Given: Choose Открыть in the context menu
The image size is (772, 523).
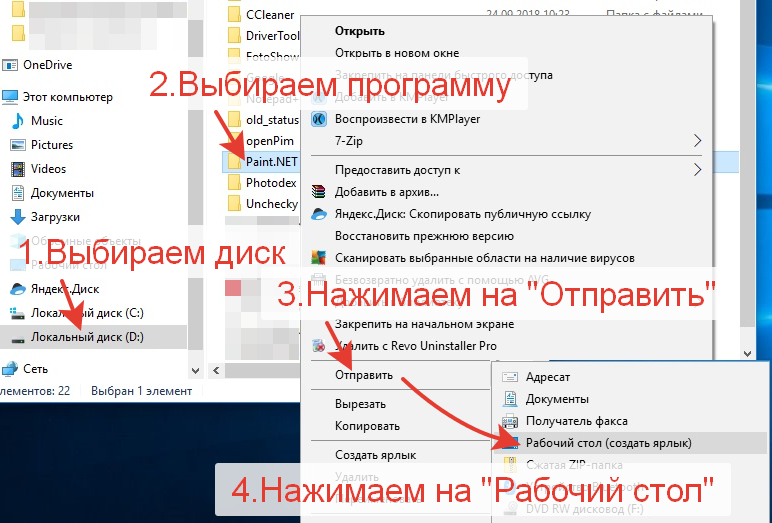Looking at the screenshot, I should [x=360, y=31].
